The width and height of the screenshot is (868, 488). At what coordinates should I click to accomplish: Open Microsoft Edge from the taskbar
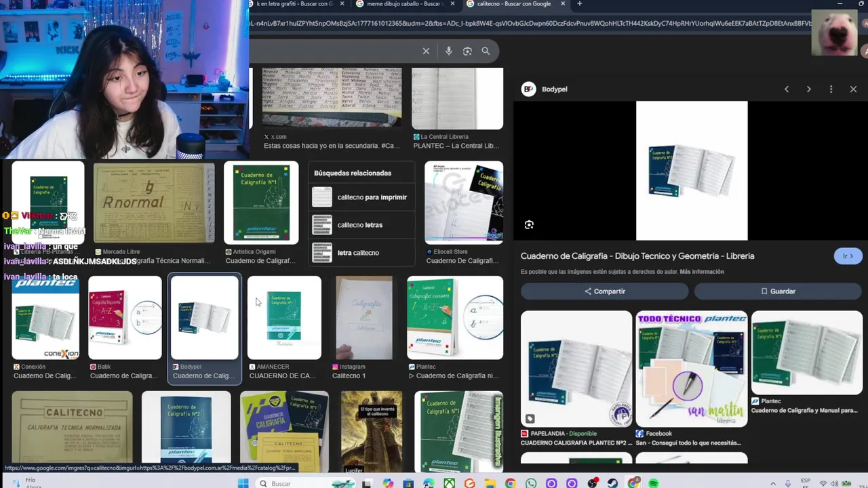429,483
